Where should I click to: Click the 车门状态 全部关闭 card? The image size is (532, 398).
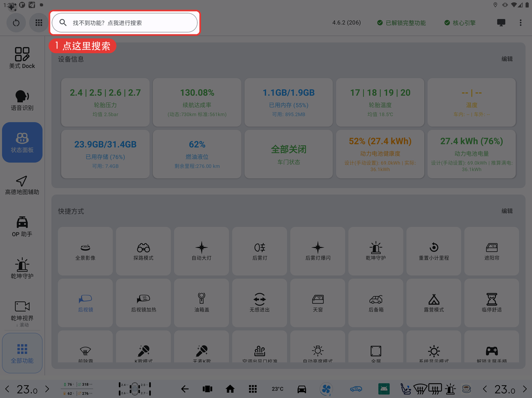(288, 154)
